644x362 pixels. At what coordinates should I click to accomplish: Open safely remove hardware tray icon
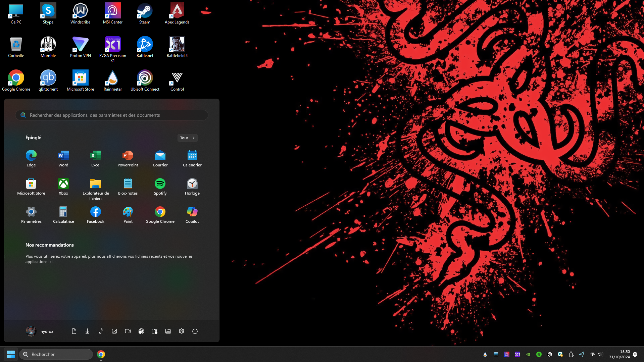point(571,354)
